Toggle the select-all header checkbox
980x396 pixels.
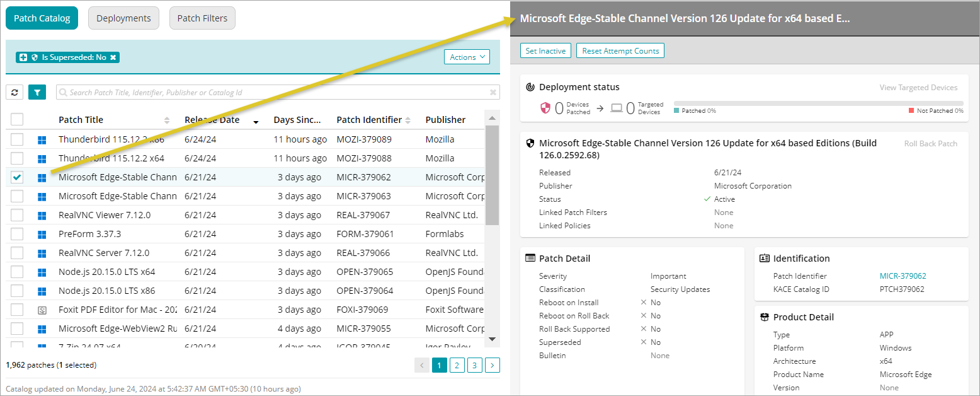pyautogui.click(x=17, y=120)
